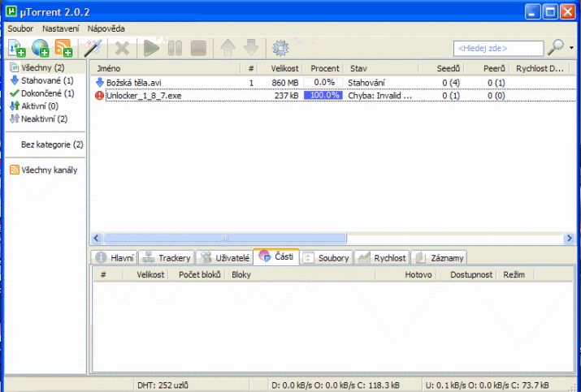The image size is (581, 392).
Task: Sort pieces by Režim header
Action: [x=515, y=274]
